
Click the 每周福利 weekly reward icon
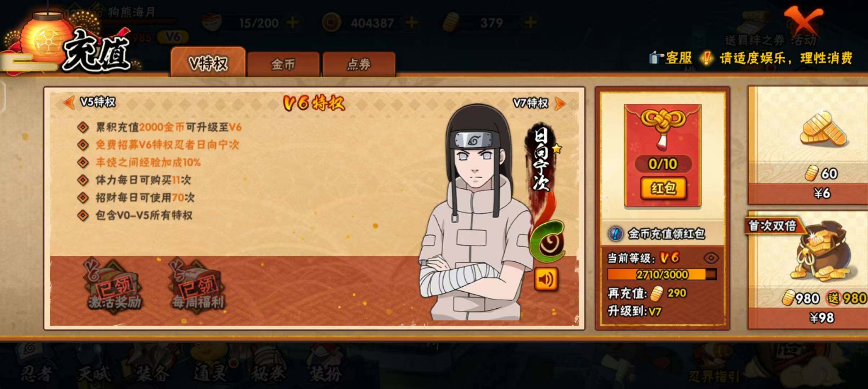(x=198, y=286)
